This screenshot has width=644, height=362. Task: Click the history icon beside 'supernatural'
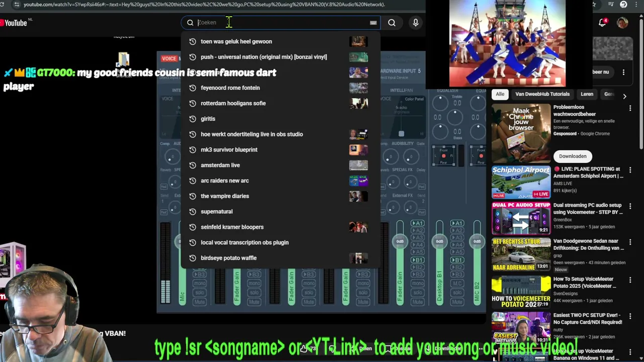pyautogui.click(x=192, y=212)
